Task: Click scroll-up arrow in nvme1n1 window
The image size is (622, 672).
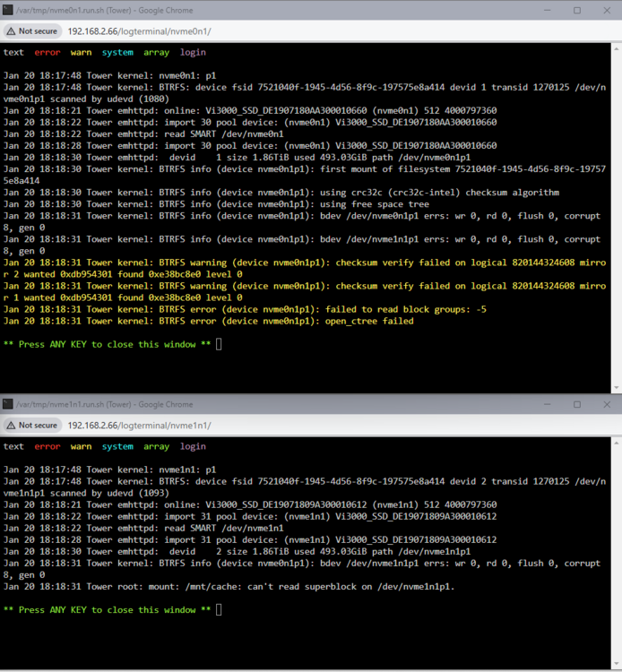Action: 617,443
